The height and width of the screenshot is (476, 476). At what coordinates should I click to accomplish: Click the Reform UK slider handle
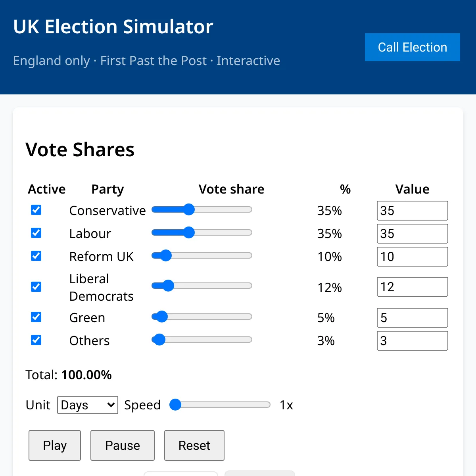coord(166,255)
